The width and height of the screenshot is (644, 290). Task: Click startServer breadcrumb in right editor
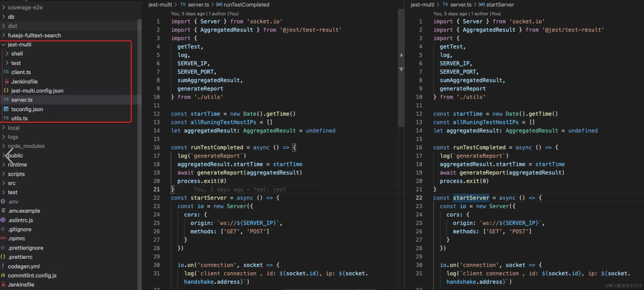[x=500, y=4]
